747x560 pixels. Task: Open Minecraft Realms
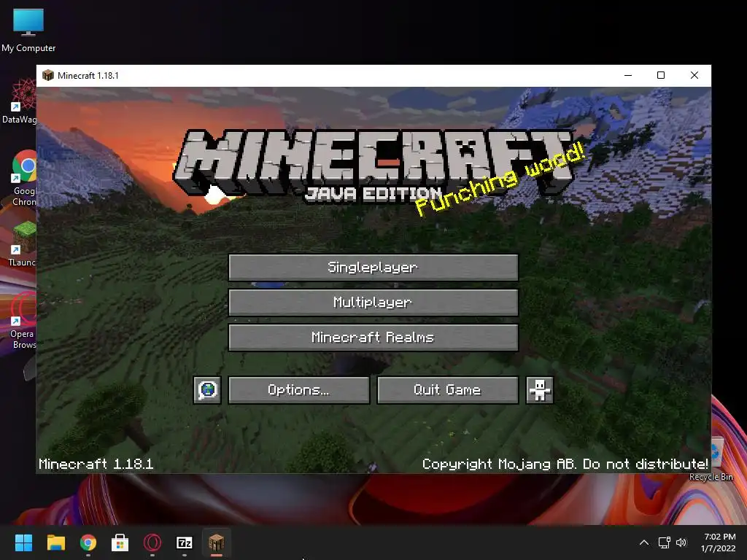point(373,338)
